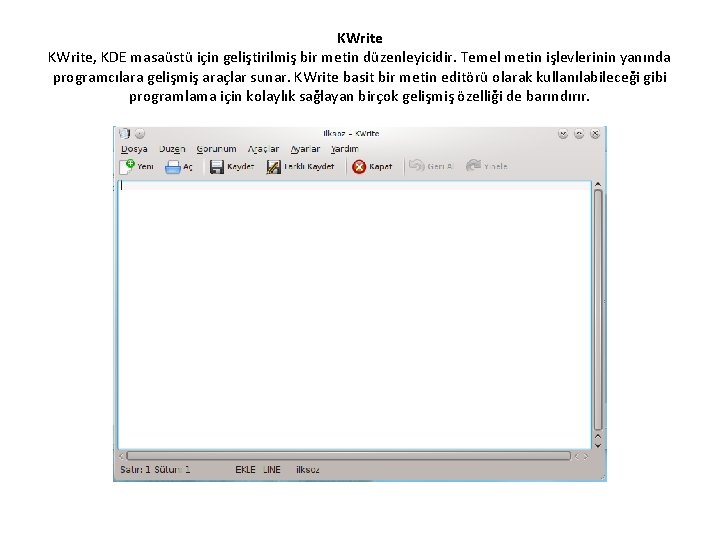Maximize the KWrite window
Image resolution: width=720 pixels, height=540 pixels.
click(579, 134)
